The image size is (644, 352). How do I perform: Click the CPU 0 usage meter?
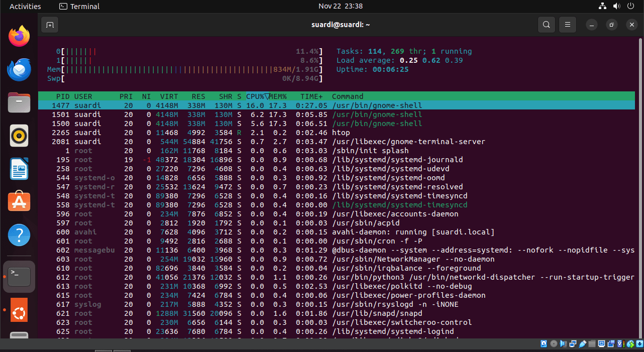pyautogui.click(x=189, y=51)
